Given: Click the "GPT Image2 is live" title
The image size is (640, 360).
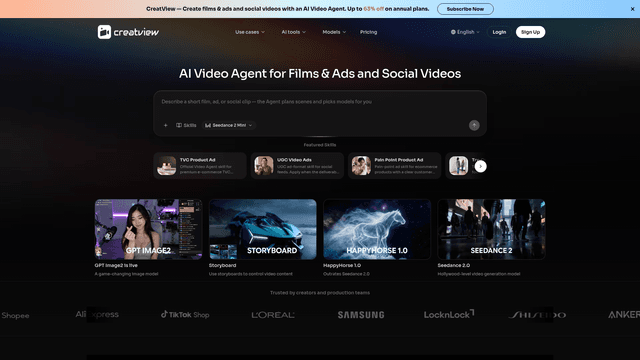Looking at the screenshot, I should point(116,265).
